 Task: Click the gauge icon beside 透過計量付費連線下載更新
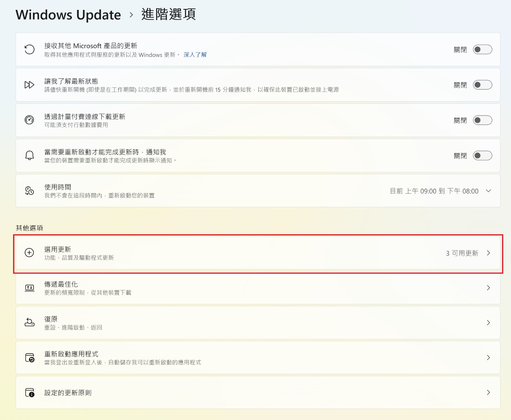point(29,120)
